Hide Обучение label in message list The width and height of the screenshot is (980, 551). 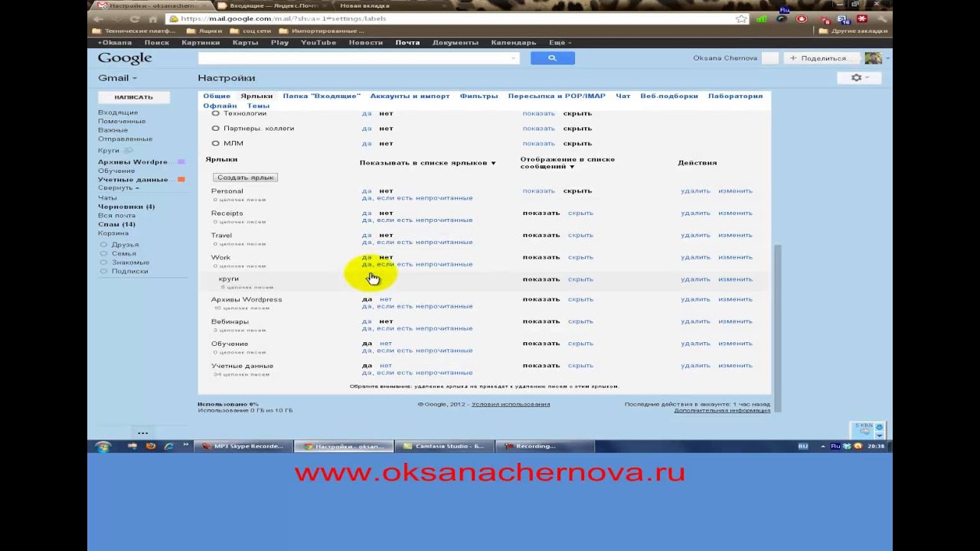coord(580,344)
